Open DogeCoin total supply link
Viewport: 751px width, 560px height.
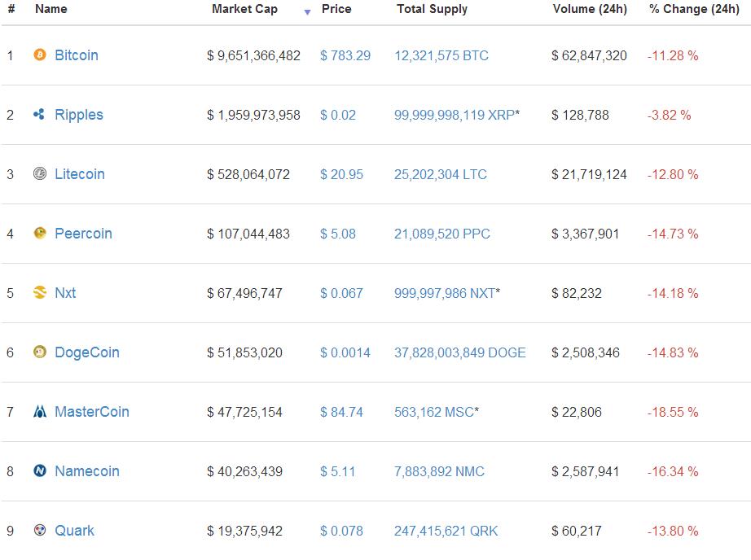(x=459, y=352)
